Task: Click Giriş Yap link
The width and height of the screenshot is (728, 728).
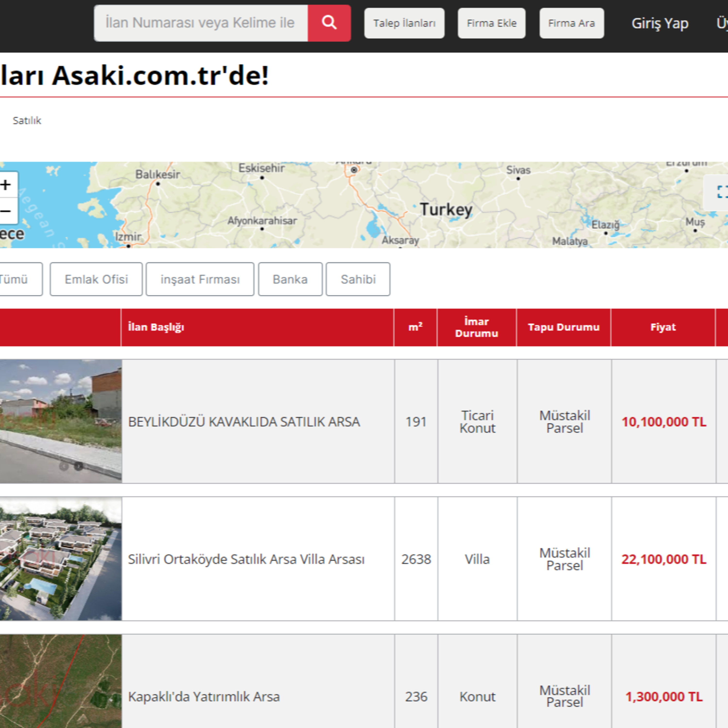Action: (x=660, y=23)
